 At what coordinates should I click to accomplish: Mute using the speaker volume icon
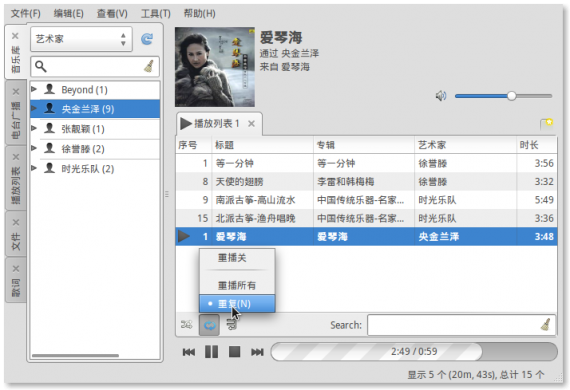(x=441, y=96)
